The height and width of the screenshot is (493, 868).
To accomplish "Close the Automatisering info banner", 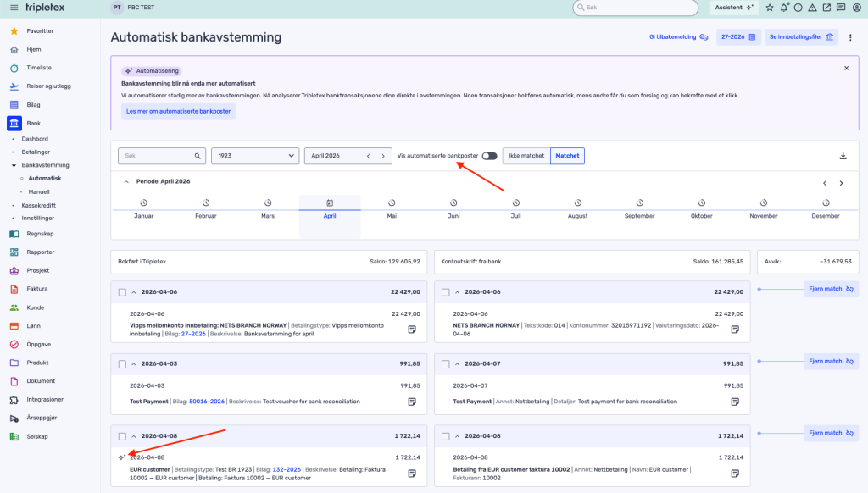I will point(845,68).
